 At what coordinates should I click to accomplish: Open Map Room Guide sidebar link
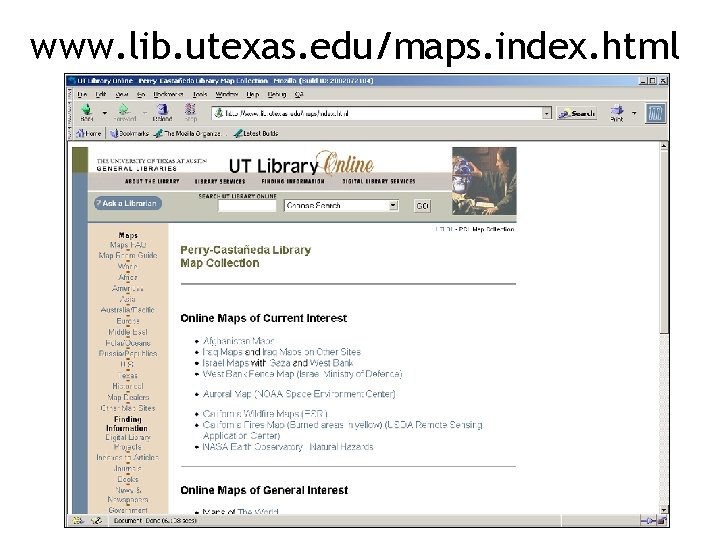click(128, 255)
